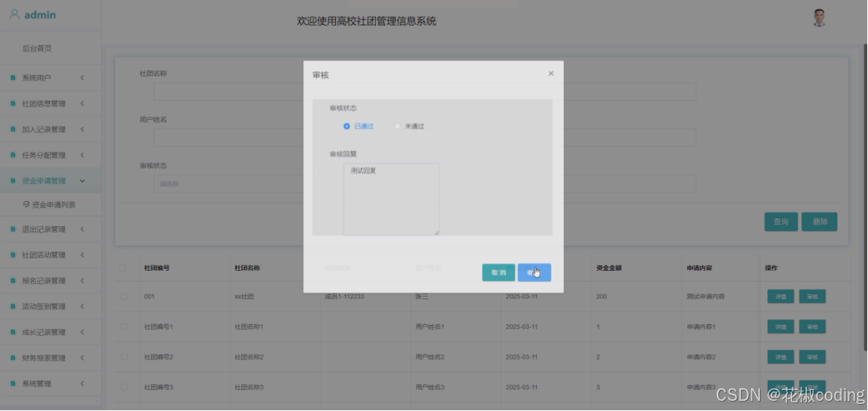Click the 报名记录管理 sidebar icon
868x411 pixels.
[13, 280]
